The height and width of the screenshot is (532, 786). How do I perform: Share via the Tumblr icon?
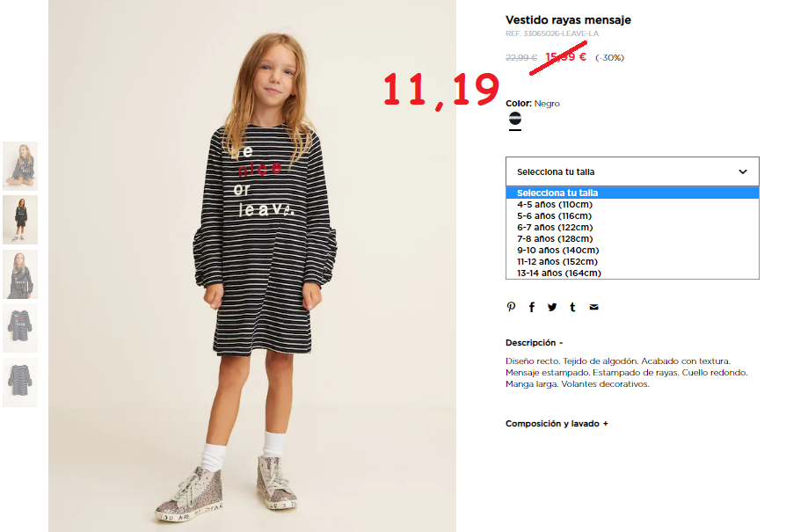coord(572,307)
